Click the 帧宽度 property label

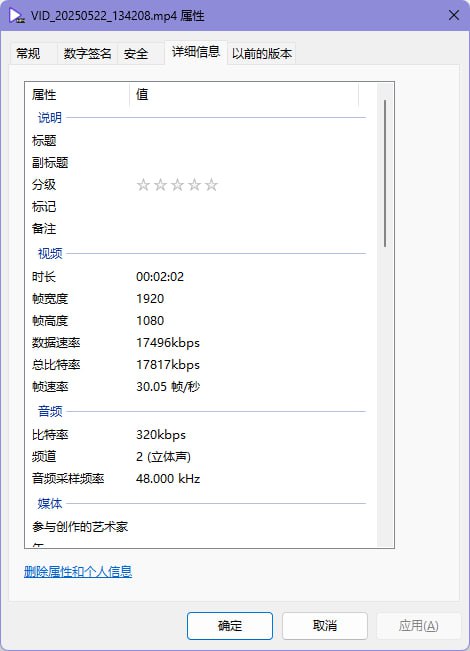click(50, 299)
